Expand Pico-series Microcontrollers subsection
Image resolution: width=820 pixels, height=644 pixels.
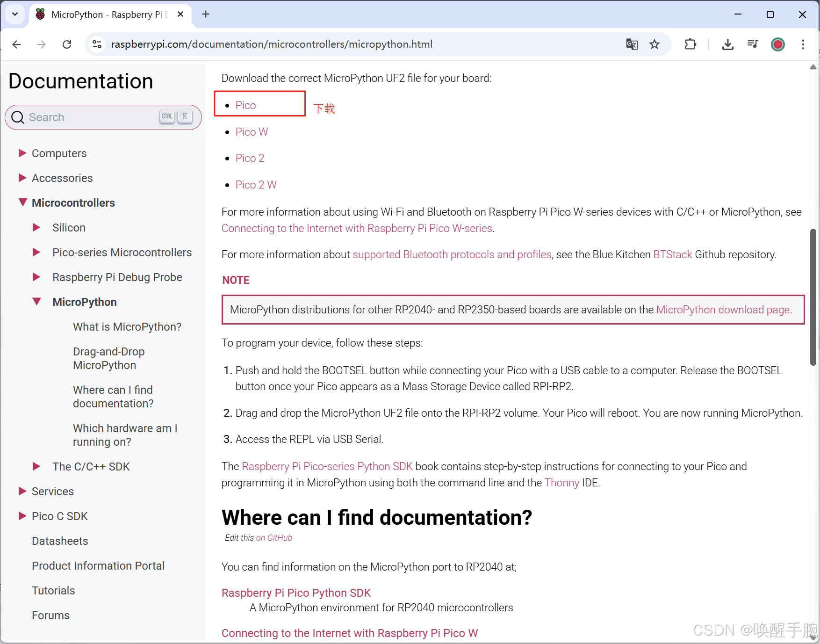coord(36,252)
